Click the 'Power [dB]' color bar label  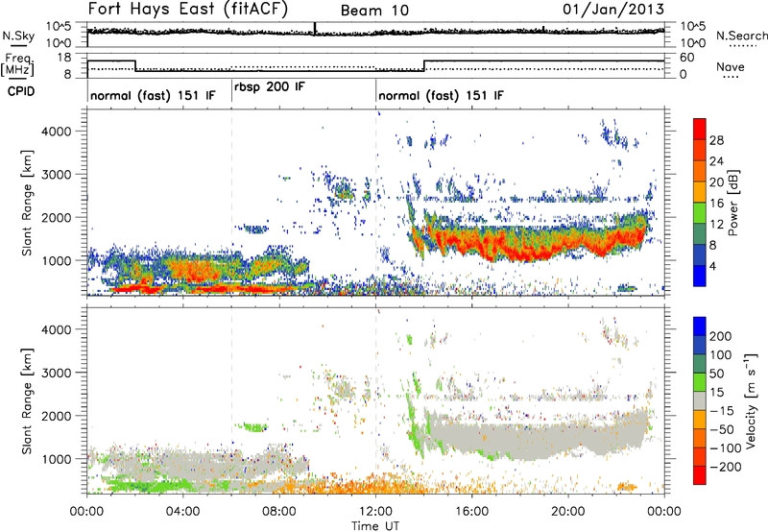(x=732, y=203)
